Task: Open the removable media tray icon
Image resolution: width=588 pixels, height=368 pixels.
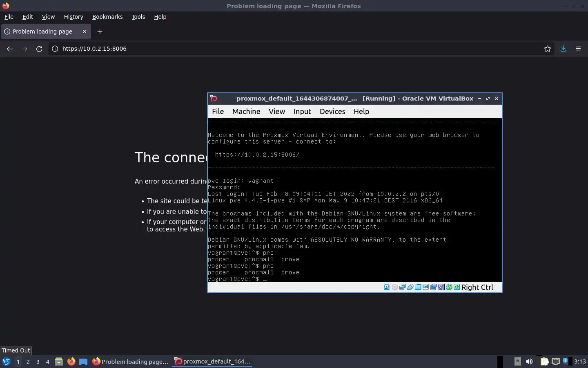Action: click(x=518, y=361)
